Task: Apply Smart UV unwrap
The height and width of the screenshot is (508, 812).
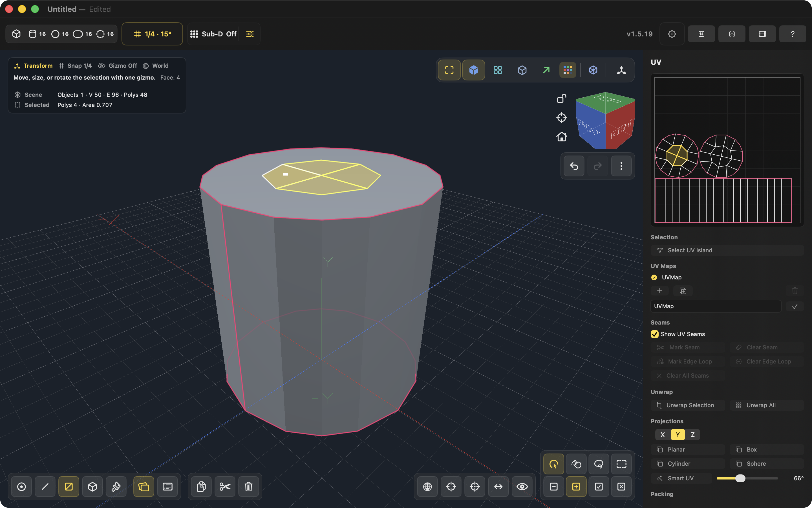Action: (681, 478)
